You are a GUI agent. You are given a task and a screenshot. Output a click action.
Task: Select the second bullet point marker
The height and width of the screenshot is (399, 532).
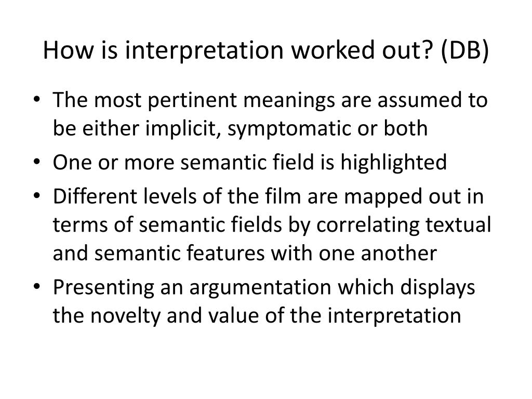(x=37, y=162)
